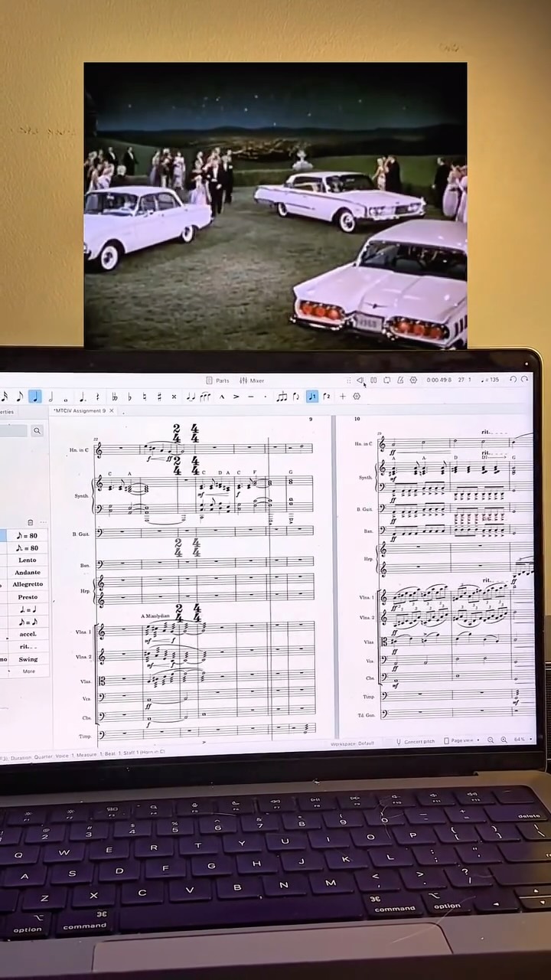Apply the Lento tempo marking
The image size is (551, 980).
pos(28,560)
